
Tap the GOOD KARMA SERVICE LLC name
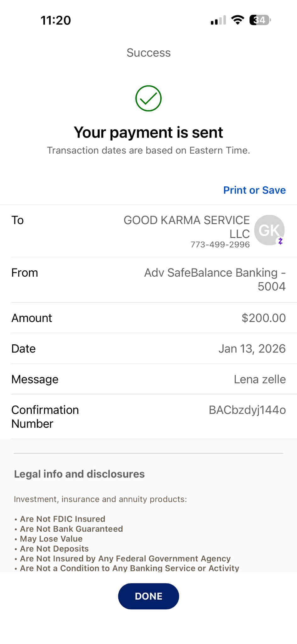tap(187, 227)
